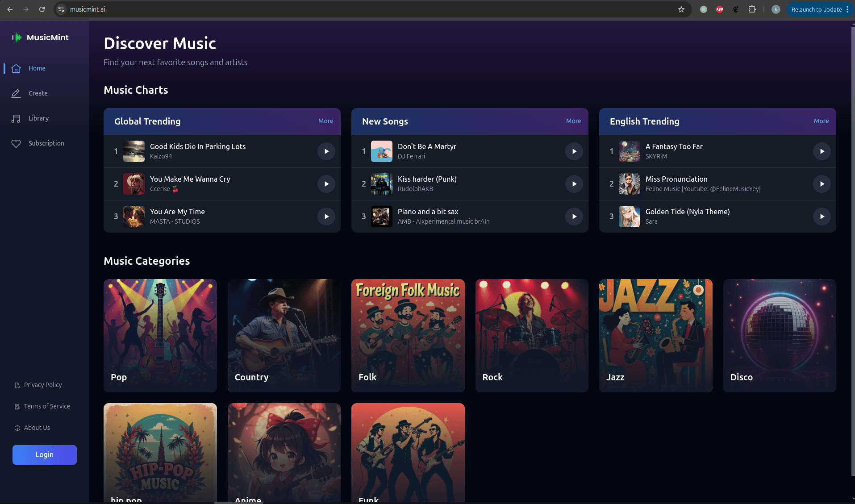Image resolution: width=855 pixels, height=504 pixels.
Task: Open the Subscription section
Action: (46, 143)
